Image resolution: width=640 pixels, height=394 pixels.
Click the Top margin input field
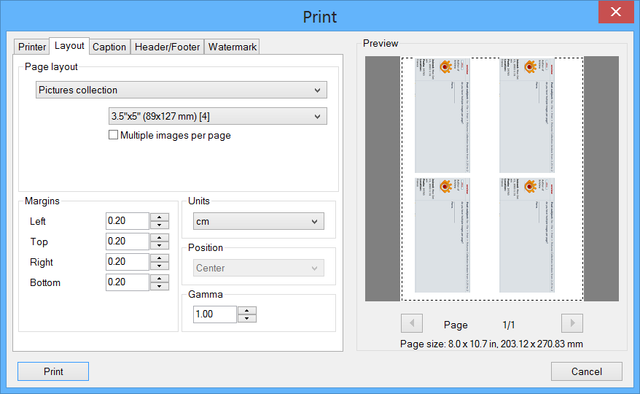tap(127, 241)
